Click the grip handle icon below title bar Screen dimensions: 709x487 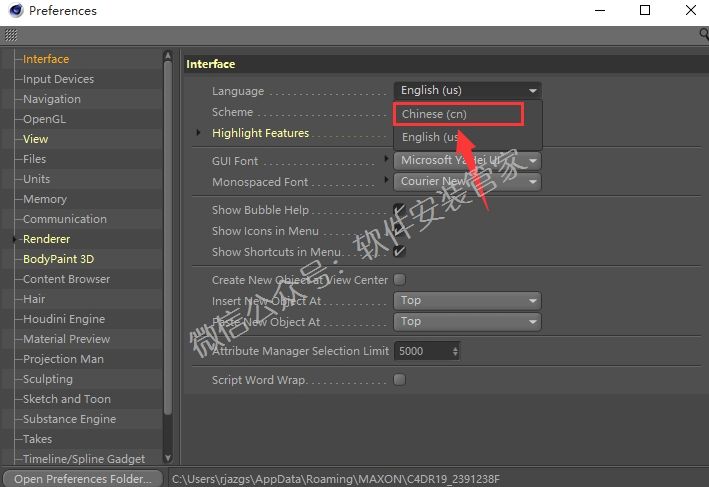coord(11,35)
